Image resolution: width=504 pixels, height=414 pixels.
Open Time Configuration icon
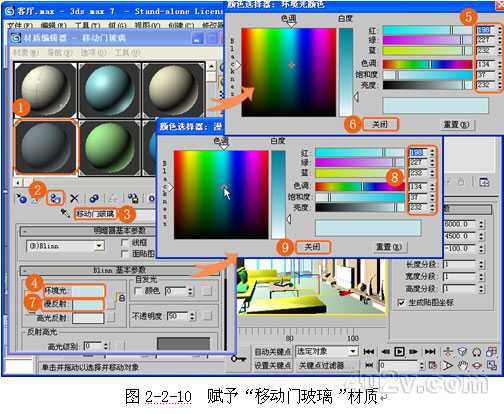432,365
